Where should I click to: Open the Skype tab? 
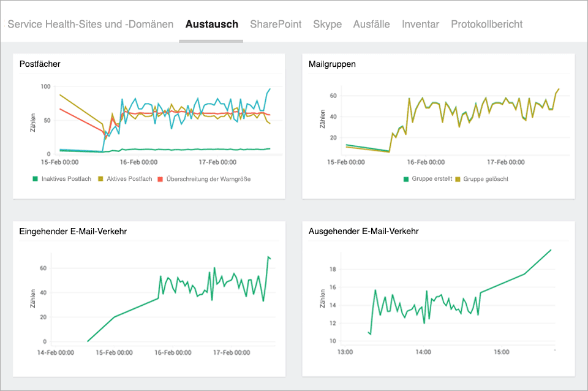tap(327, 24)
